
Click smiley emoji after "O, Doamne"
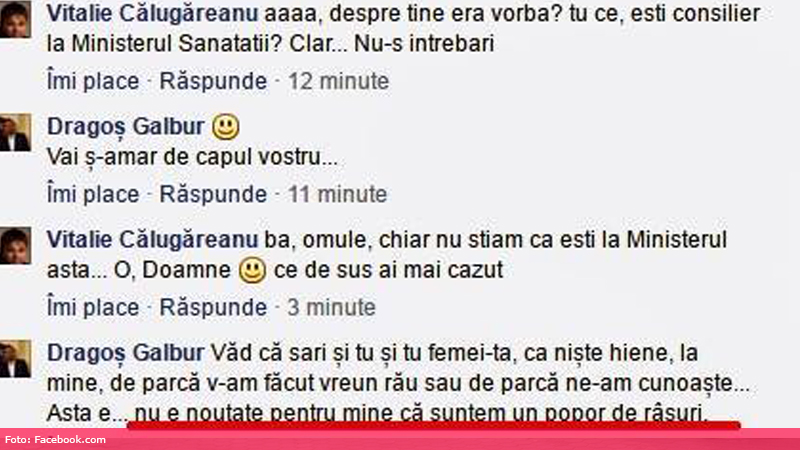[x=253, y=270]
